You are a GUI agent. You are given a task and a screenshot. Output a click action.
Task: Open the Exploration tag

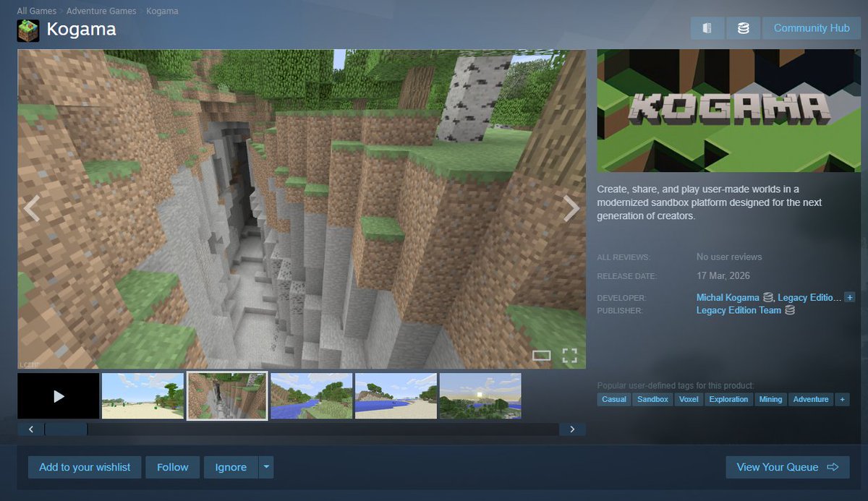point(728,399)
